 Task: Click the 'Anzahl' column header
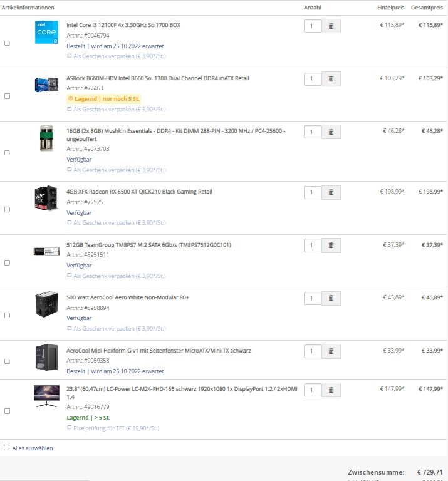click(x=313, y=8)
